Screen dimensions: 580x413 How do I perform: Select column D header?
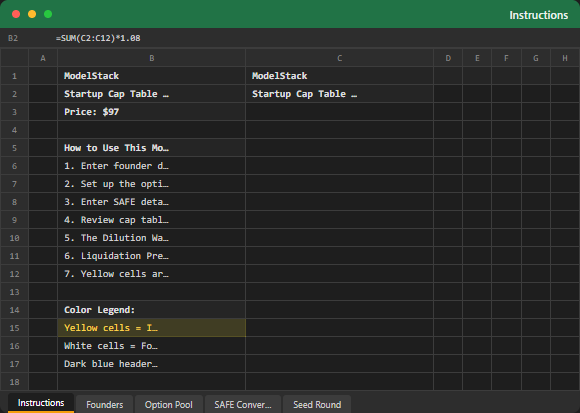[x=448, y=58]
